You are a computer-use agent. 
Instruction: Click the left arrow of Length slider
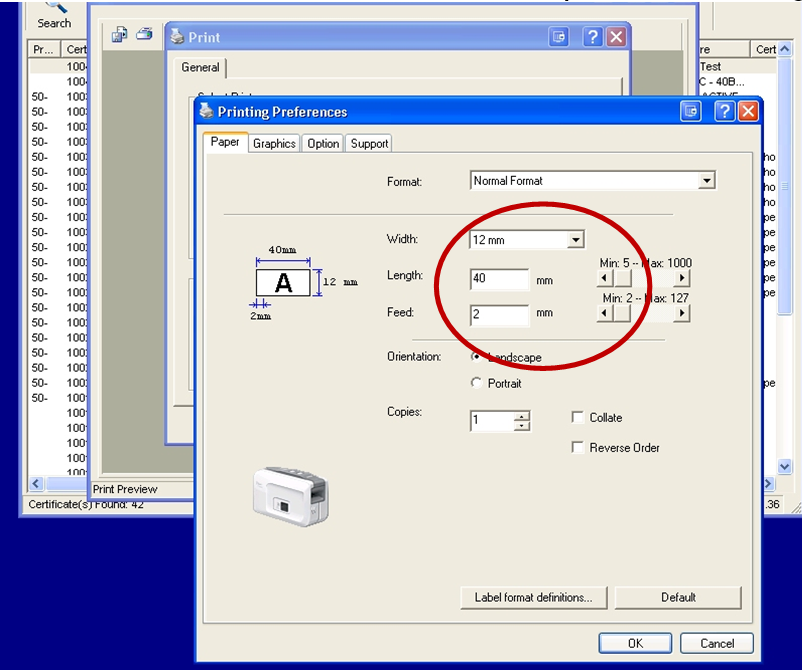coord(604,278)
